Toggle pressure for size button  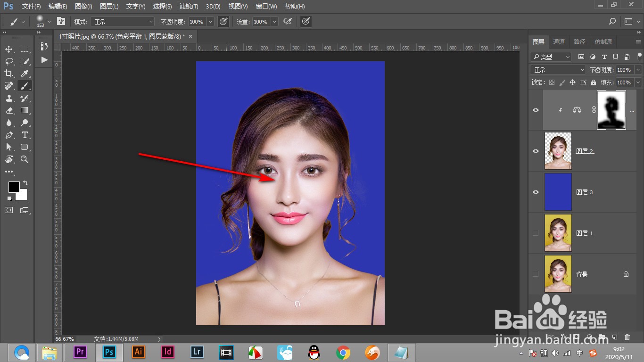click(x=306, y=22)
